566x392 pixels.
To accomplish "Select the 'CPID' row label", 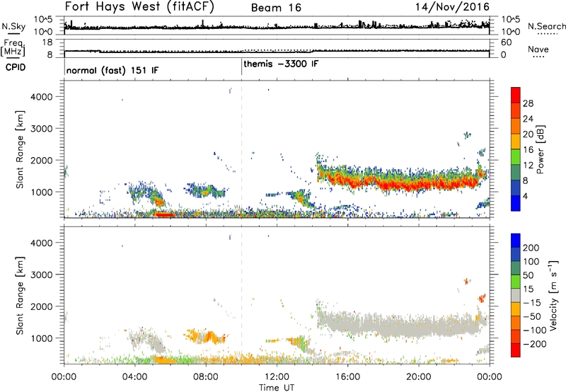I will coord(15,67).
